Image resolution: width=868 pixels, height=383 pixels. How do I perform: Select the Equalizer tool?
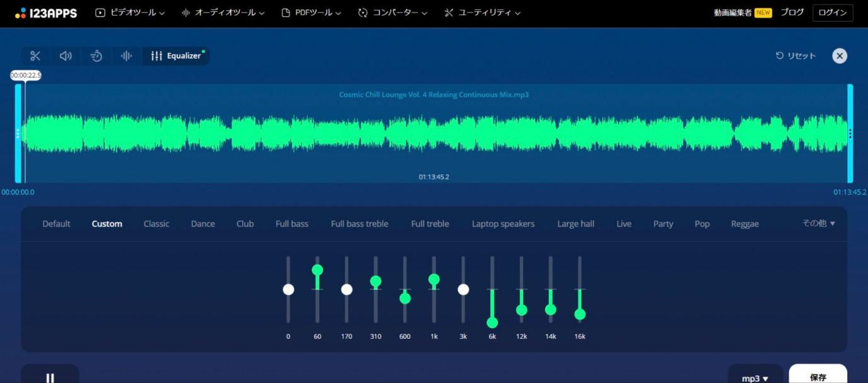click(x=176, y=56)
